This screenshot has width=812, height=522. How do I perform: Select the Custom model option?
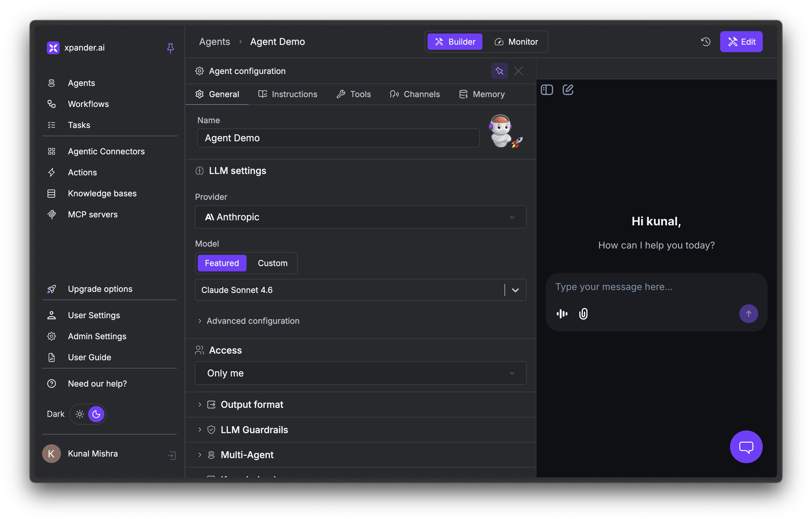[x=273, y=263]
